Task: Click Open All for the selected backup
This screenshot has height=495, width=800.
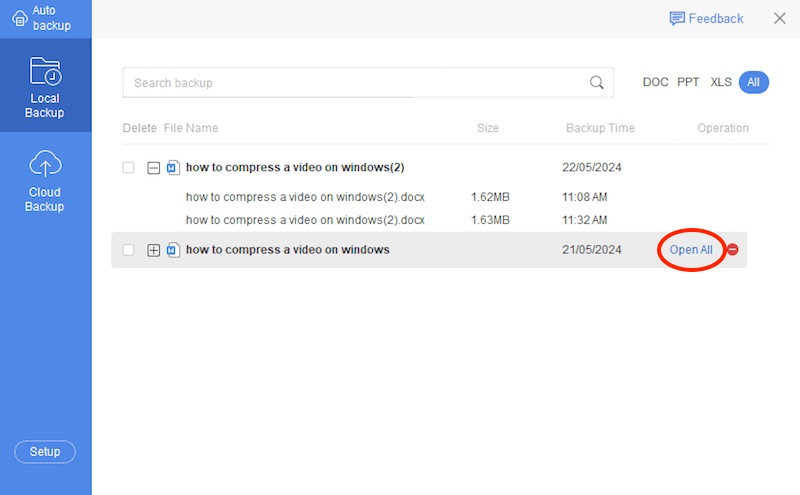Action: 691,250
